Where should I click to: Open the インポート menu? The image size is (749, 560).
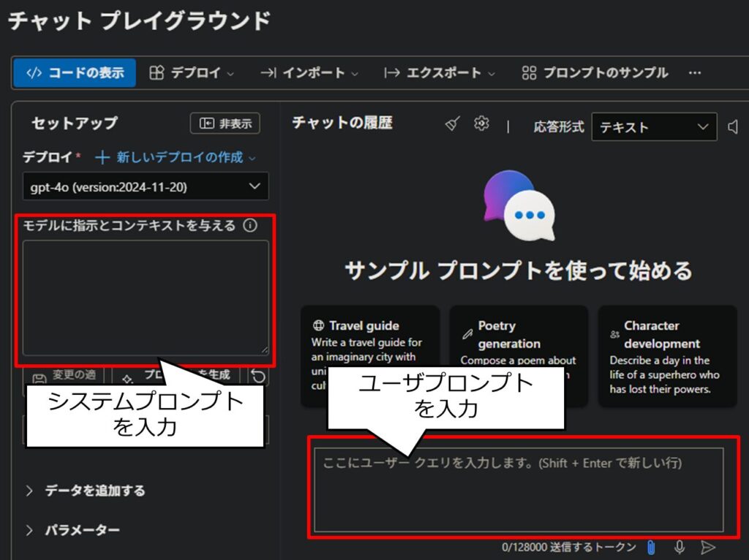[x=310, y=73]
